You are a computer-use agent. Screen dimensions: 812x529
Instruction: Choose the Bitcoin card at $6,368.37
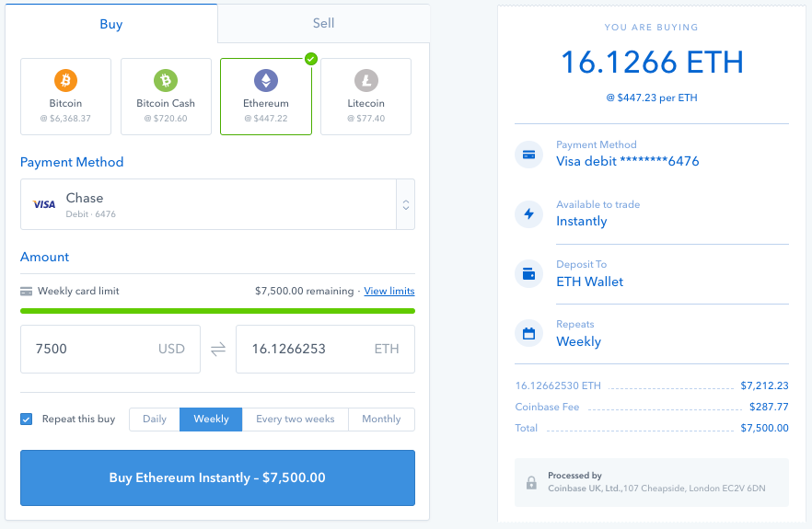[65, 97]
